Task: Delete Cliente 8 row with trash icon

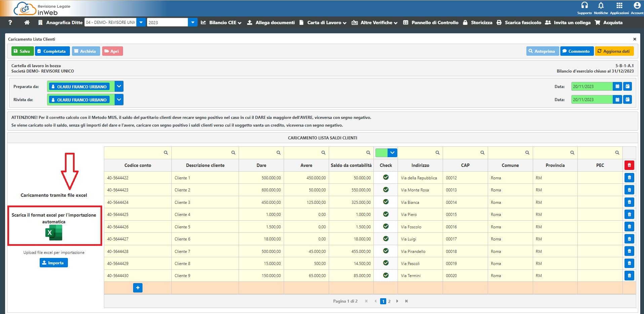Action: (x=629, y=263)
